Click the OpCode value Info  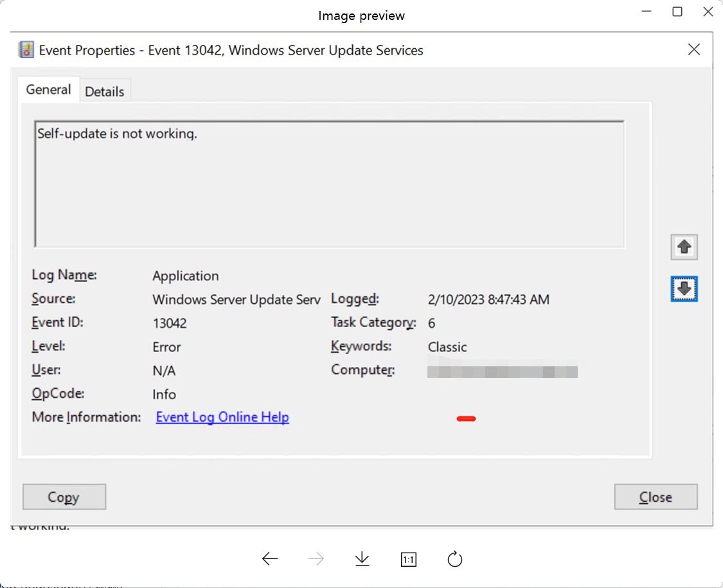click(x=164, y=395)
